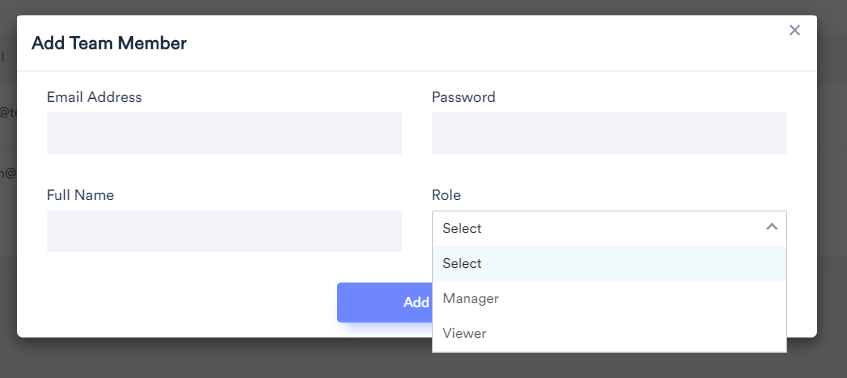The width and height of the screenshot is (847, 378).
Task: Choose the Manager role option
Action: click(x=609, y=299)
